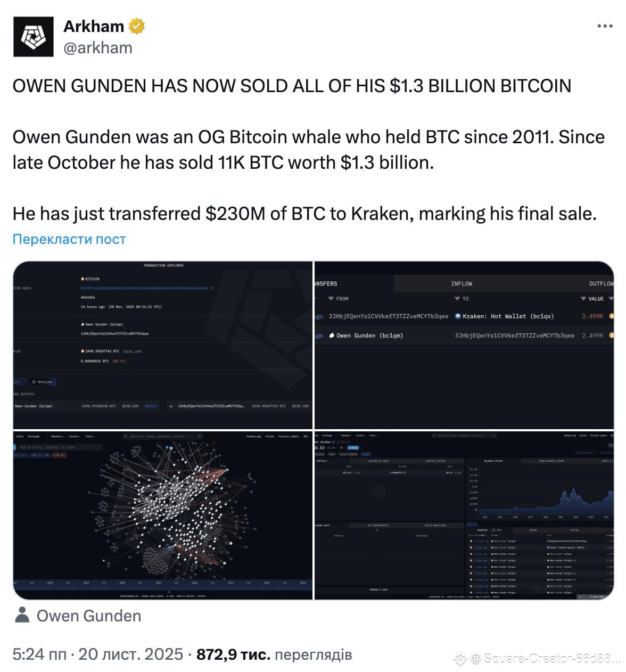
Task: Click the Kraken Hot Wallet exchange icon
Action: coord(458,316)
